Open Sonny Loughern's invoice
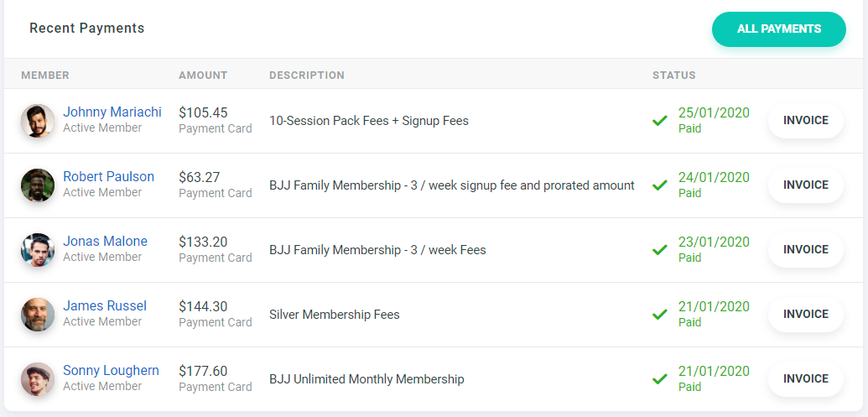The height and width of the screenshot is (417, 868). pyautogui.click(x=805, y=379)
